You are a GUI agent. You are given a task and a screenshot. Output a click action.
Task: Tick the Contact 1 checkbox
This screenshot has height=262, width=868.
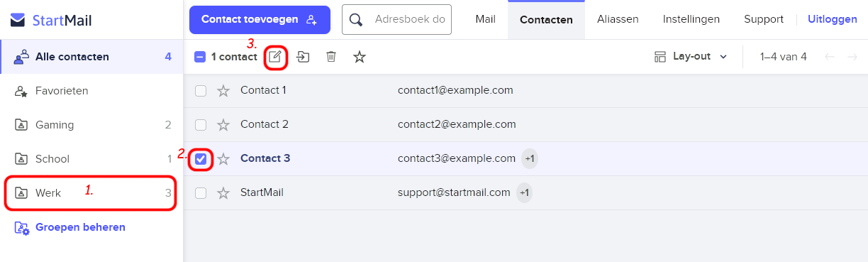(201, 91)
